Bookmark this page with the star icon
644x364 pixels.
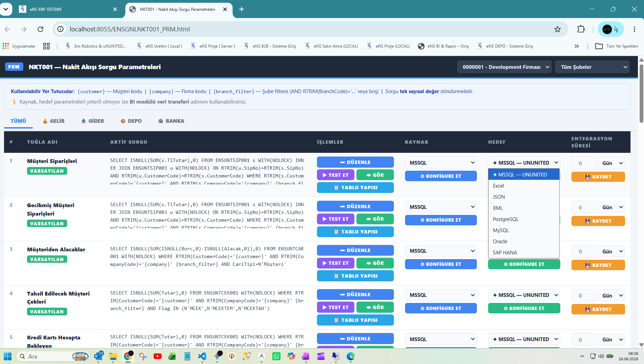(x=557, y=29)
